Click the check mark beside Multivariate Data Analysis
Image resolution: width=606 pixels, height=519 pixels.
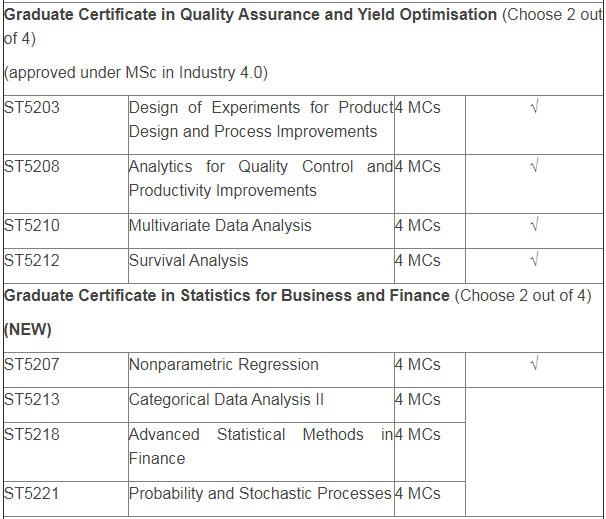click(535, 226)
